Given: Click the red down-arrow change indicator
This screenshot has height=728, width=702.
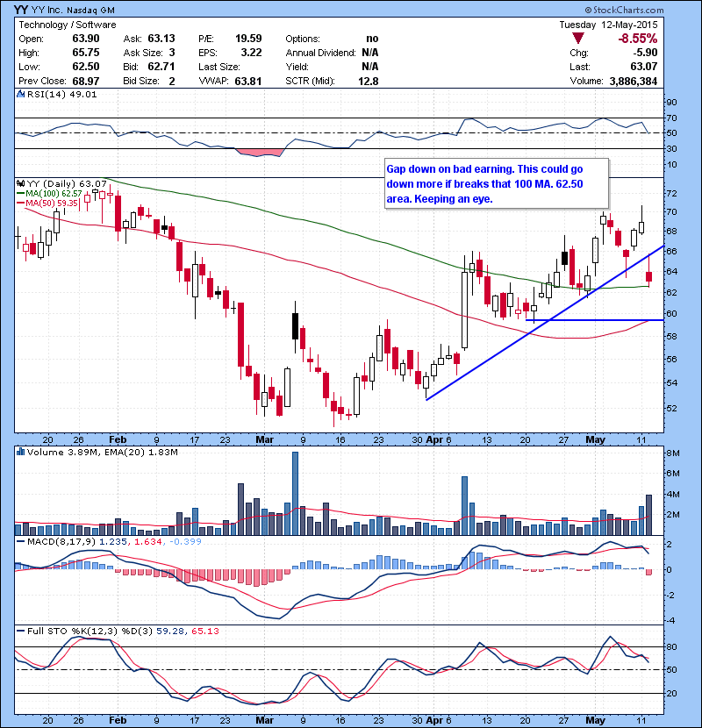Looking at the screenshot, I should pos(577,39).
